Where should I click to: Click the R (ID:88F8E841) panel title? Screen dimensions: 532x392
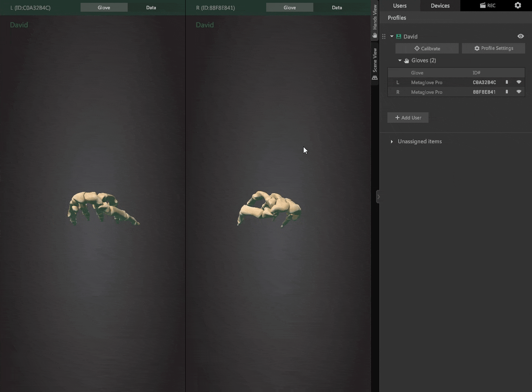pos(215,8)
